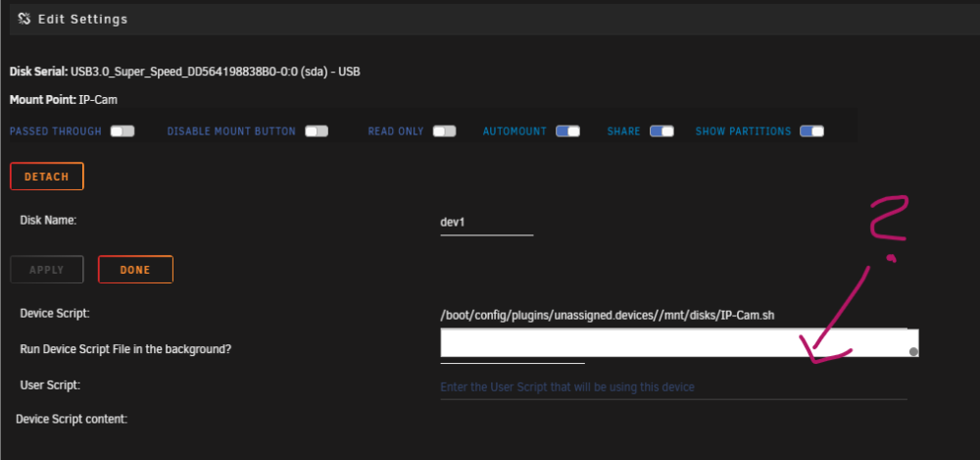Toggle the Disable Mount Button switch
The height and width of the screenshot is (460, 980).
point(317,131)
